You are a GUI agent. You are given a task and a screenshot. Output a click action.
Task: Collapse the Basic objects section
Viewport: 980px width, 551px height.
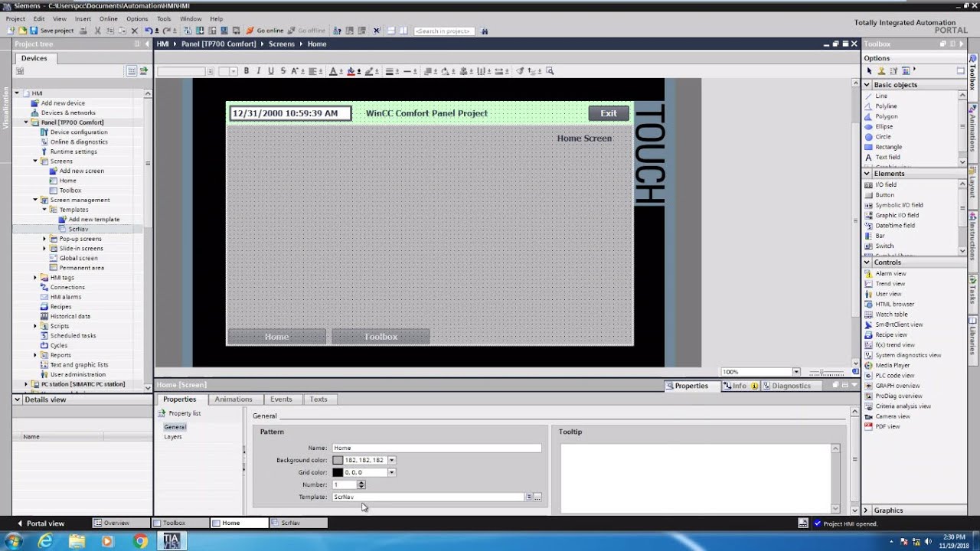867,85
